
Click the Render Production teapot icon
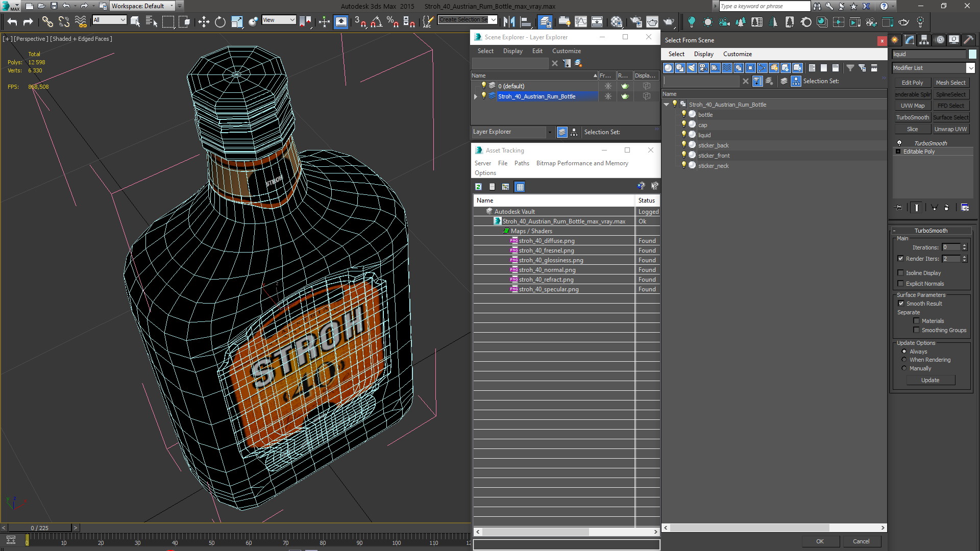tap(669, 21)
